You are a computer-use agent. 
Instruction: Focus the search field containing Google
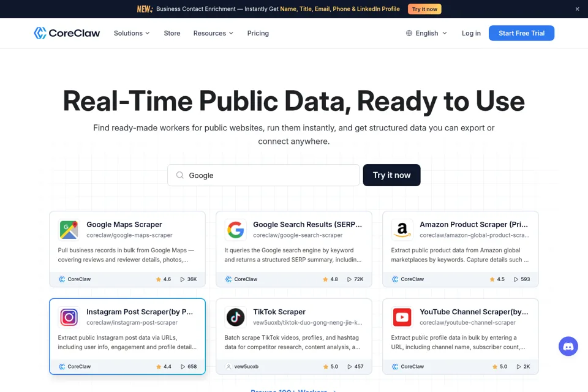coord(263,175)
